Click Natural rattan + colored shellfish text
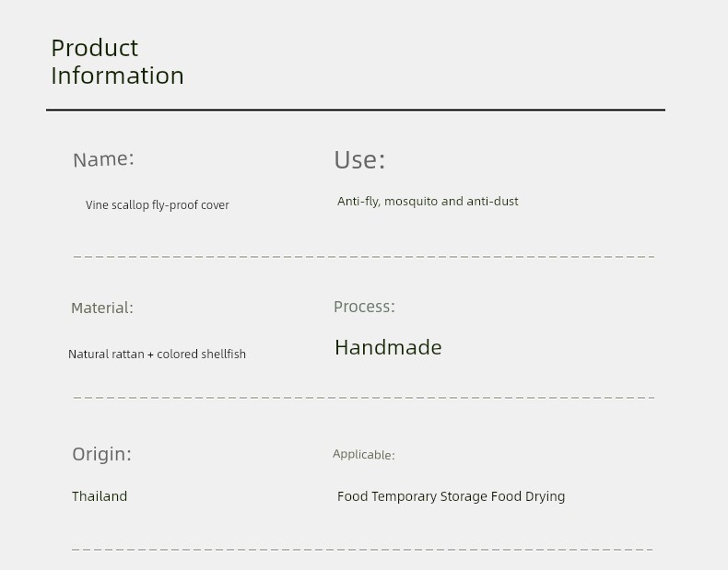 (157, 354)
